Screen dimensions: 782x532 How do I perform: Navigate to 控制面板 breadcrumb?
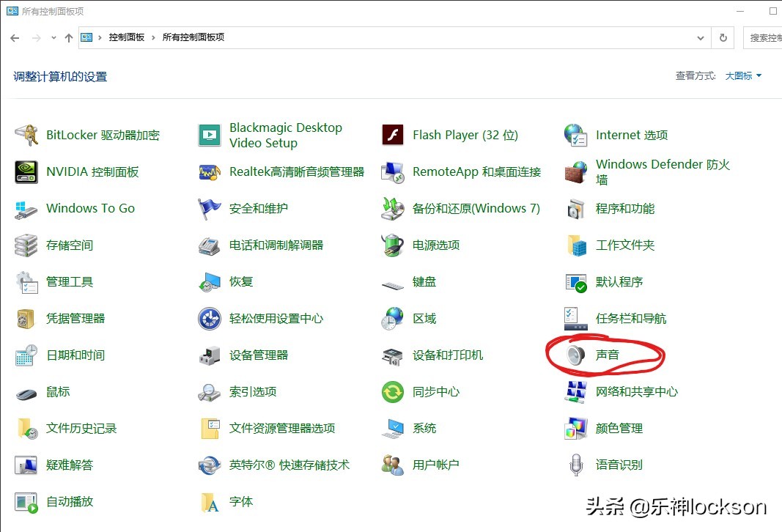point(126,37)
